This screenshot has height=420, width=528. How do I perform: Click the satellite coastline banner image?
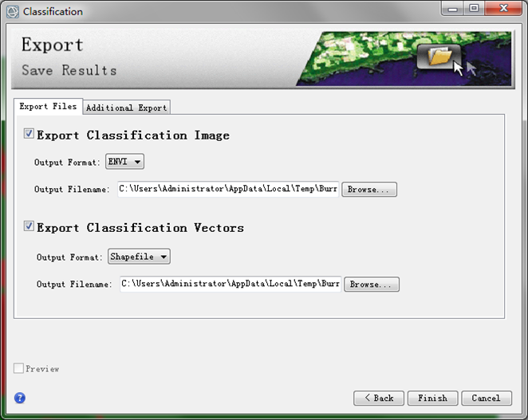click(404, 58)
